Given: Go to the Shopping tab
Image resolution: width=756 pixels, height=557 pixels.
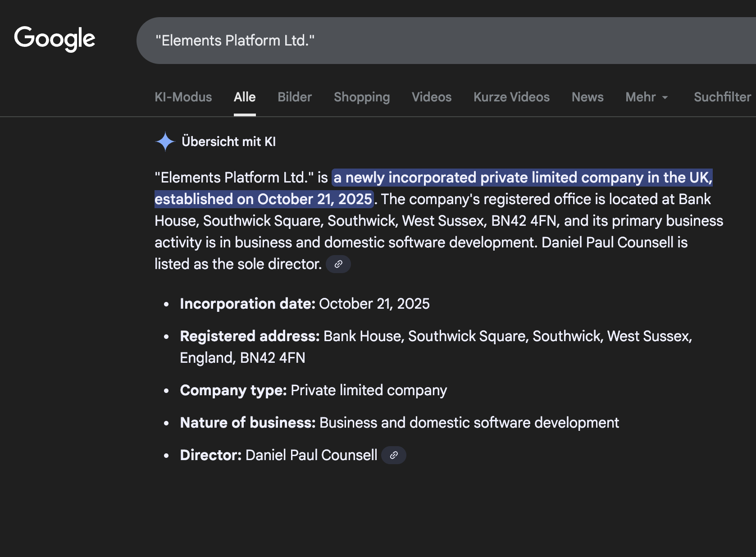Looking at the screenshot, I should pyautogui.click(x=362, y=97).
